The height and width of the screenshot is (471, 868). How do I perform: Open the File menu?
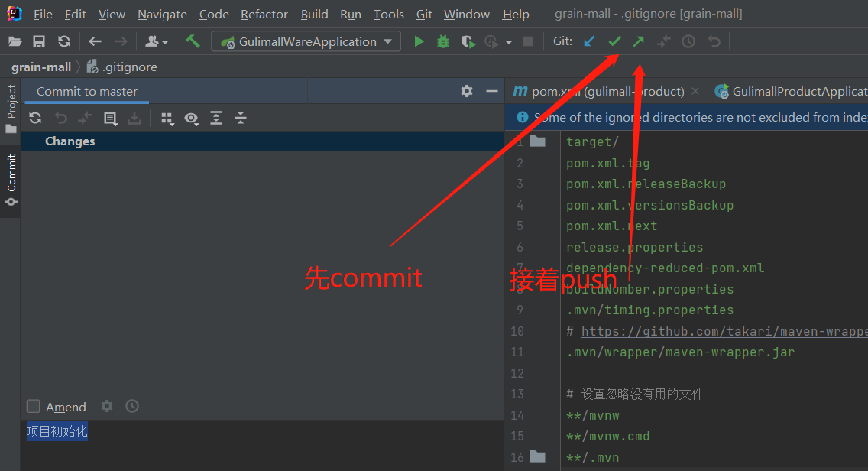click(x=43, y=14)
